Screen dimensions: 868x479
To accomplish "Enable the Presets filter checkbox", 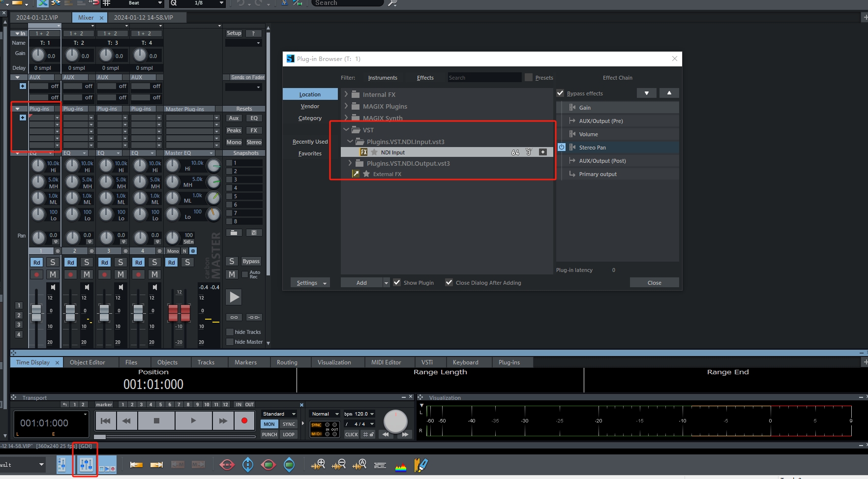I will pyautogui.click(x=529, y=77).
